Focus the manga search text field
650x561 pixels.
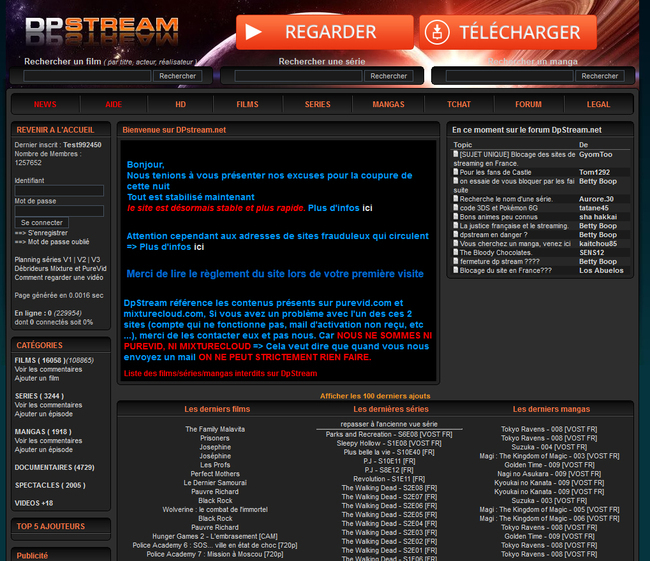(509, 76)
